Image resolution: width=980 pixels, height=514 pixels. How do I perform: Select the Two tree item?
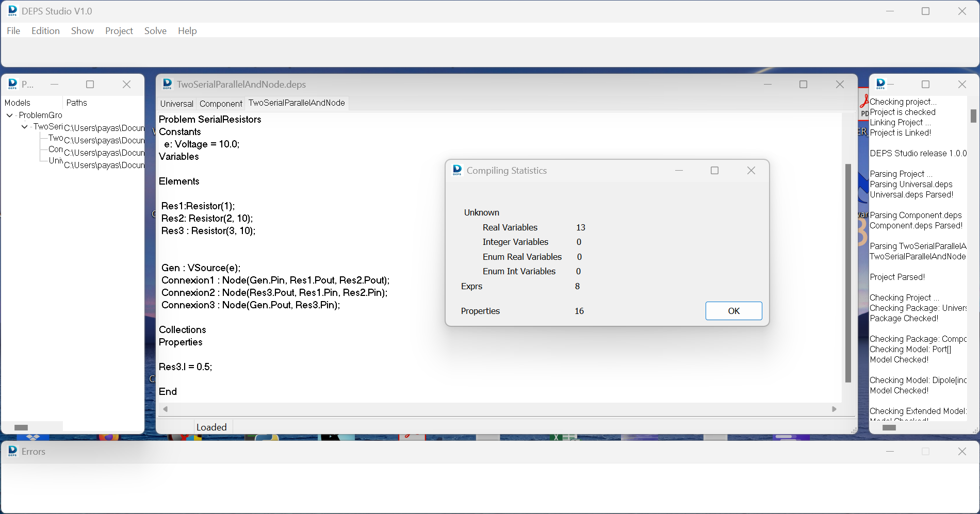point(56,138)
